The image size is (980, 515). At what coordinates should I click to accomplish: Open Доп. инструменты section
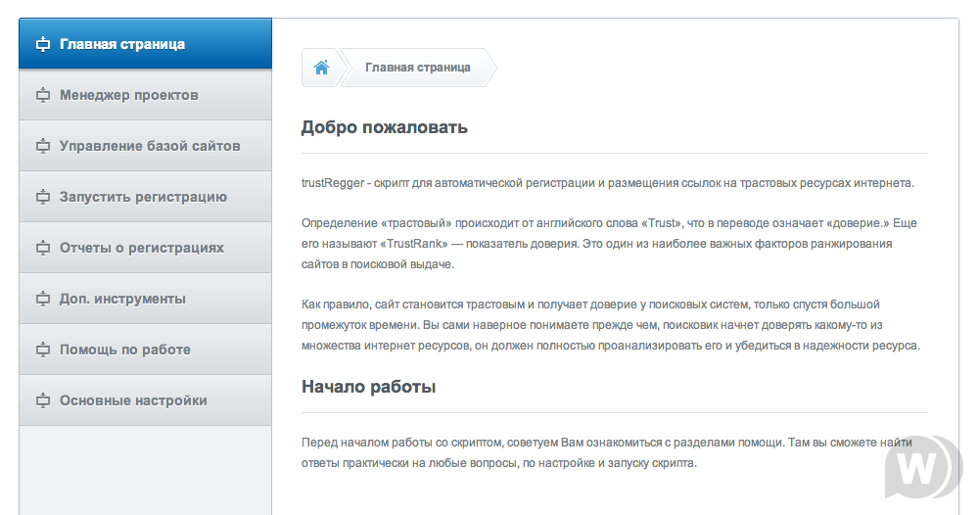145,299
